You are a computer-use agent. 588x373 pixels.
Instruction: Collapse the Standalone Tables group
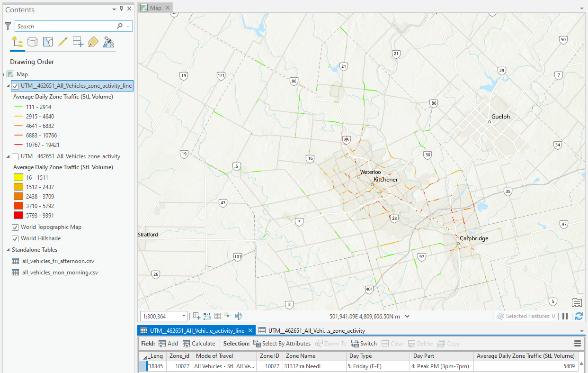8,250
